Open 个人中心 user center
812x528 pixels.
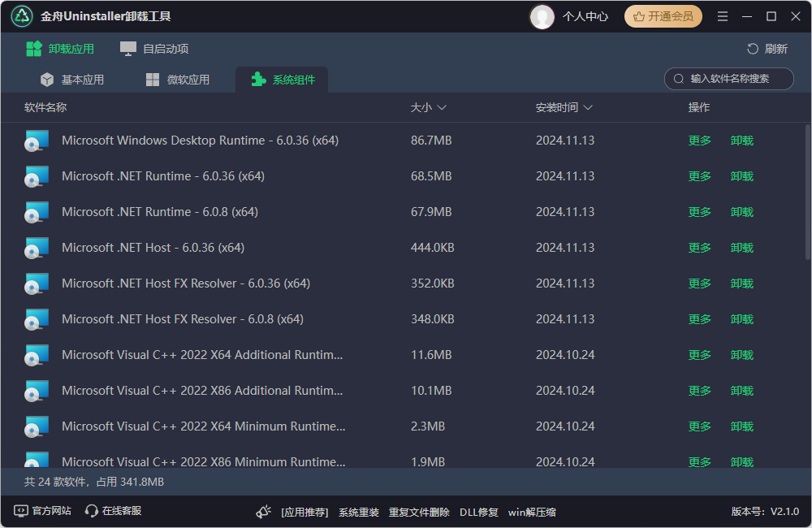coord(585,16)
